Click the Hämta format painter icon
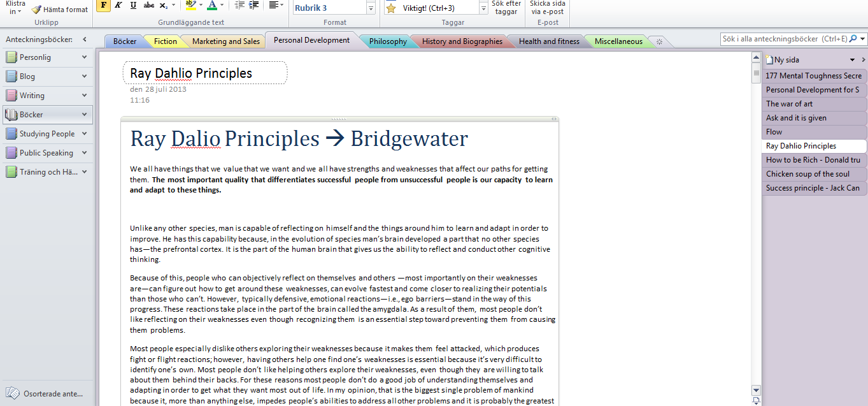The width and height of the screenshot is (868, 406). (37, 10)
